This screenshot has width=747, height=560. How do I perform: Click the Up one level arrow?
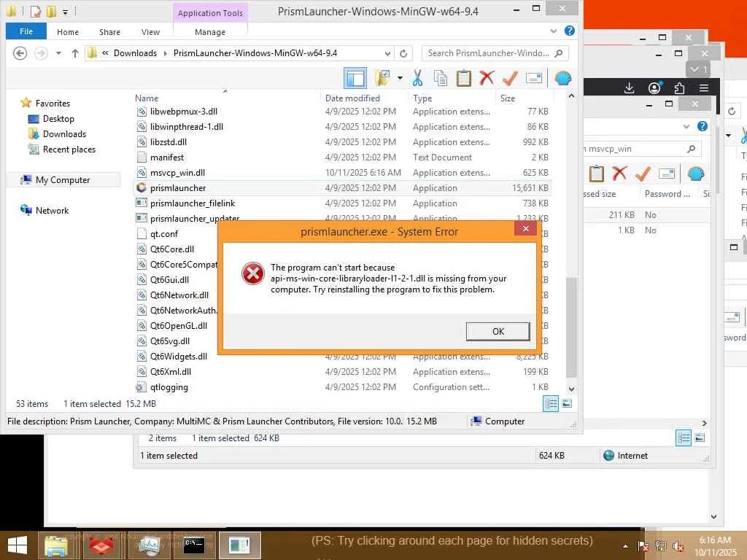pyautogui.click(x=75, y=53)
